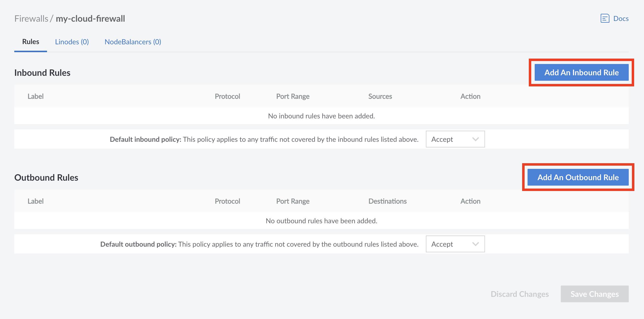Open the Docs documentation icon
Image resolution: width=644 pixels, height=319 pixels.
coord(605,18)
